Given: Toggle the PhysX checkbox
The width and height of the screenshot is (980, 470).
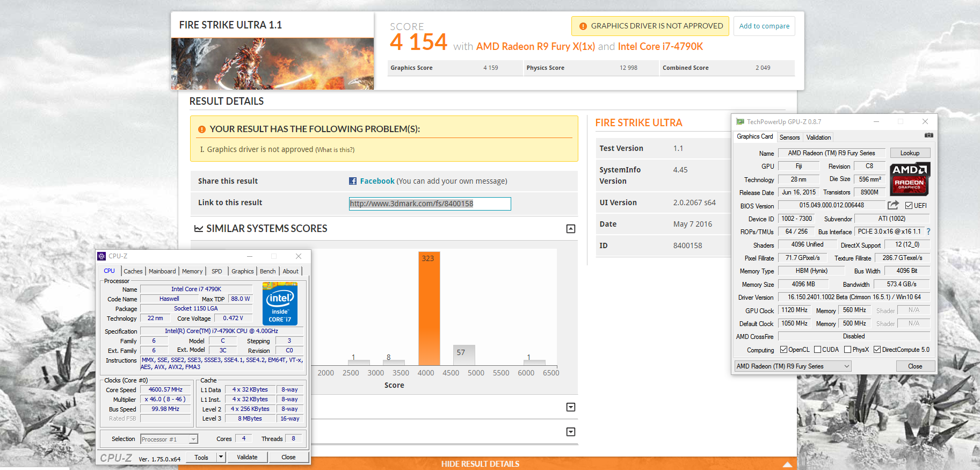Looking at the screenshot, I should click(847, 350).
